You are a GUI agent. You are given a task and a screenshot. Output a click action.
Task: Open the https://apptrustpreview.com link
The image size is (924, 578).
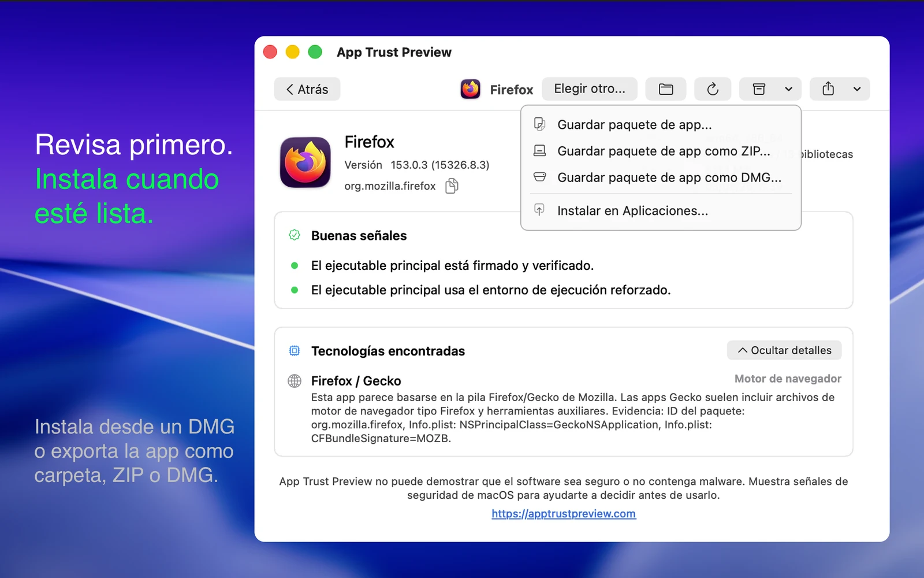(x=564, y=514)
